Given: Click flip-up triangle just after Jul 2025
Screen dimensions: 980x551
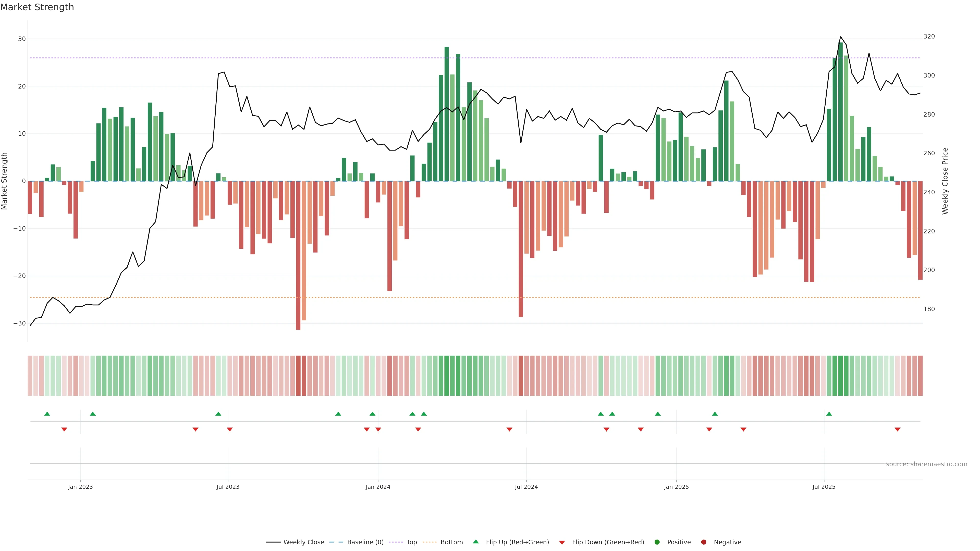Looking at the screenshot, I should pyautogui.click(x=829, y=414).
